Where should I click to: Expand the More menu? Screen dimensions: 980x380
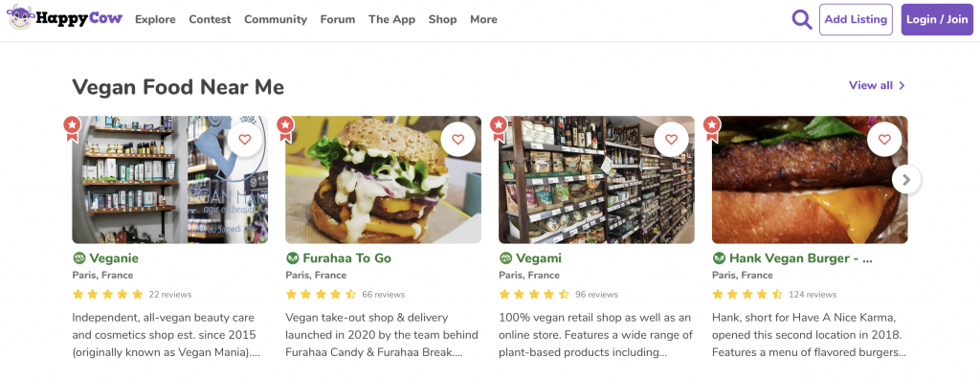[483, 19]
